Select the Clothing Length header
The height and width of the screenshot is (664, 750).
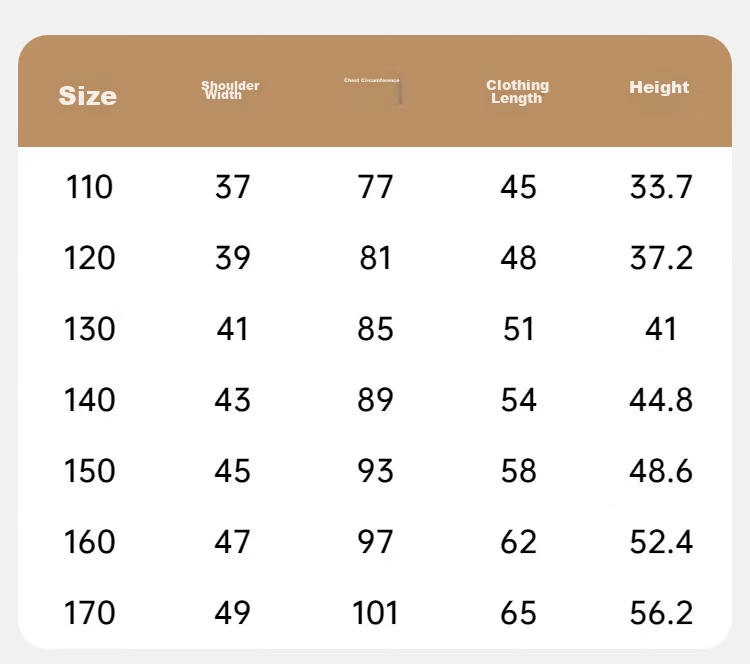(518, 91)
